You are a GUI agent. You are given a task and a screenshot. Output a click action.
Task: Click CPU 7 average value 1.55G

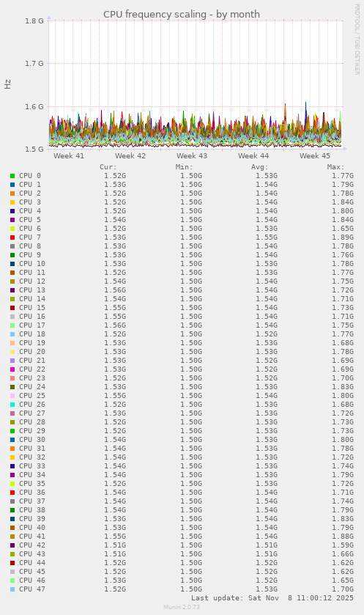pyautogui.click(x=267, y=237)
